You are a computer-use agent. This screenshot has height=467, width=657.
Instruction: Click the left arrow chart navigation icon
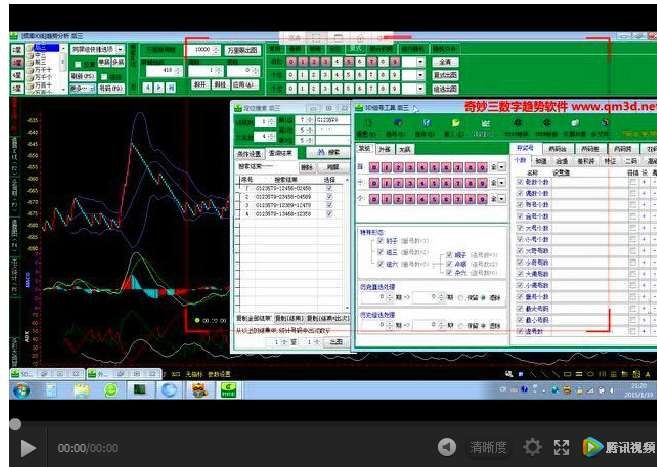tap(146, 88)
